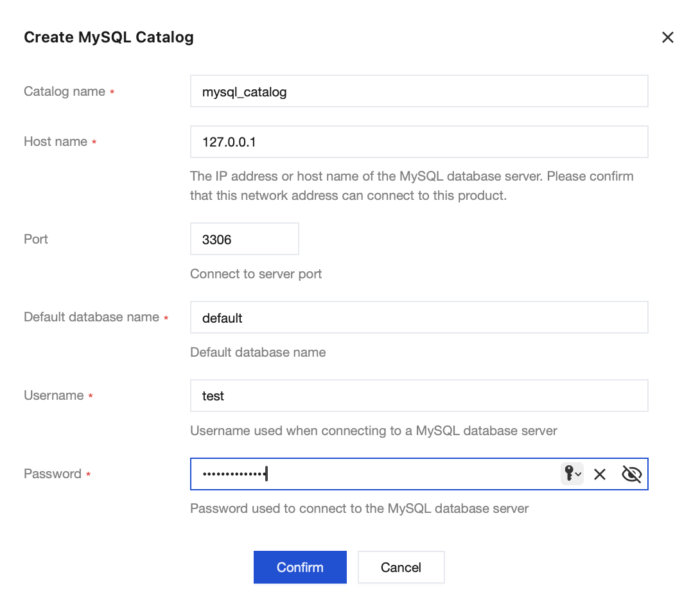
Task: Focus the Username input containing test
Action: (x=419, y=396)
